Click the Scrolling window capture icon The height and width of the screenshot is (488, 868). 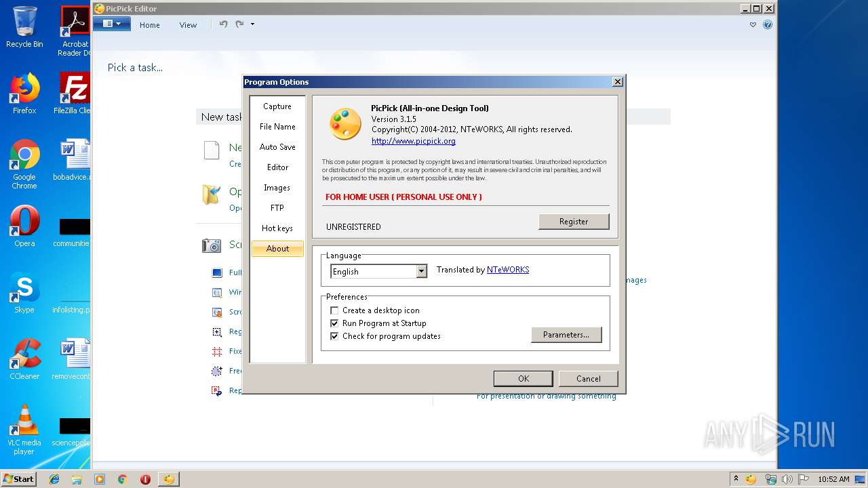217,312
